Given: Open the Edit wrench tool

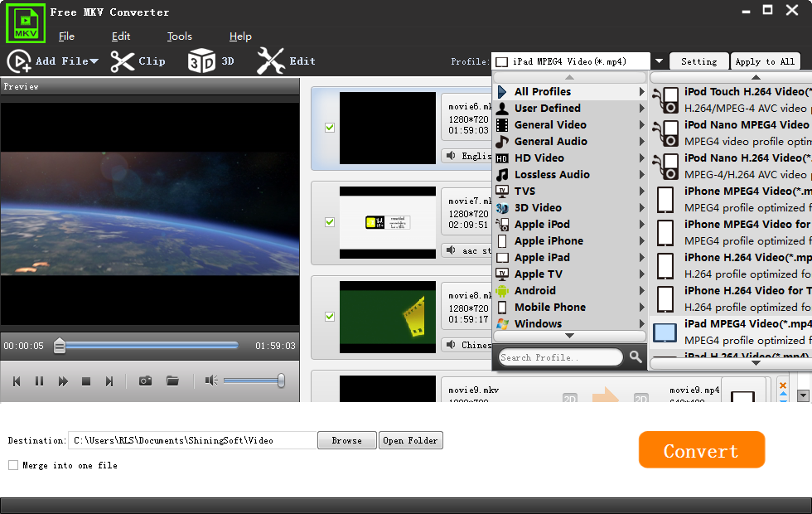Looking at the screenshot, I should coord(271,61).
